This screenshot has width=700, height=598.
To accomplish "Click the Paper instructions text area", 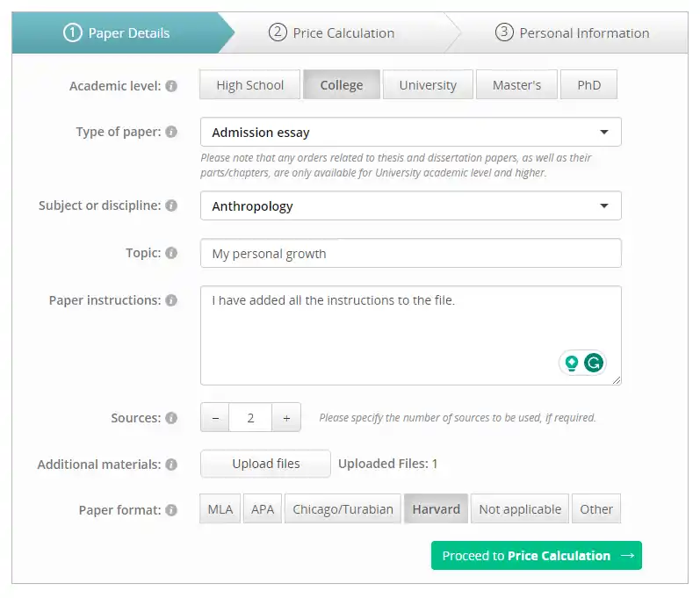I will 411,335.
